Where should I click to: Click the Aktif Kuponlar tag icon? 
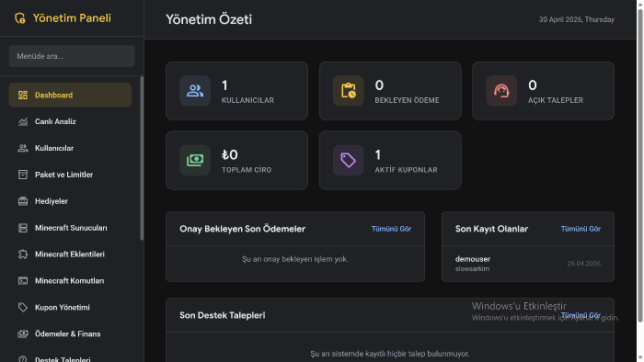pos(348,160)
